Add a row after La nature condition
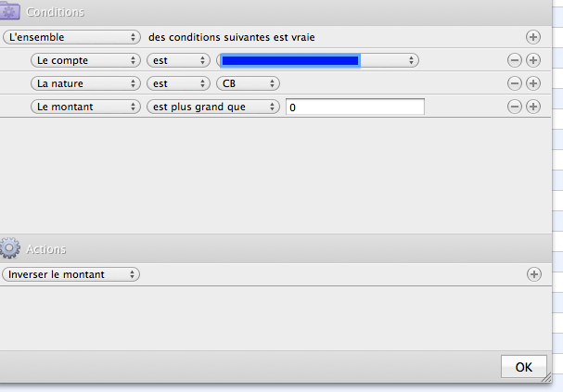This screenshot has height=392, width=563. [x=533, y=83]
